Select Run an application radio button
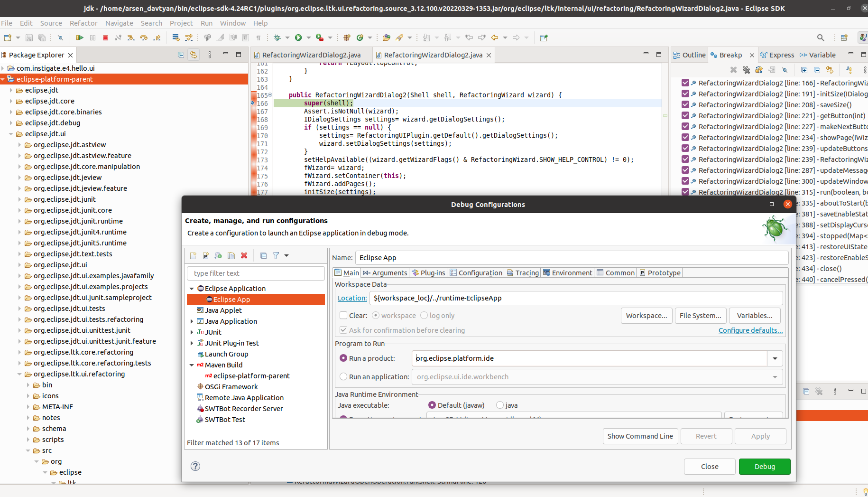The image size is (868, 497). (343, 376)
